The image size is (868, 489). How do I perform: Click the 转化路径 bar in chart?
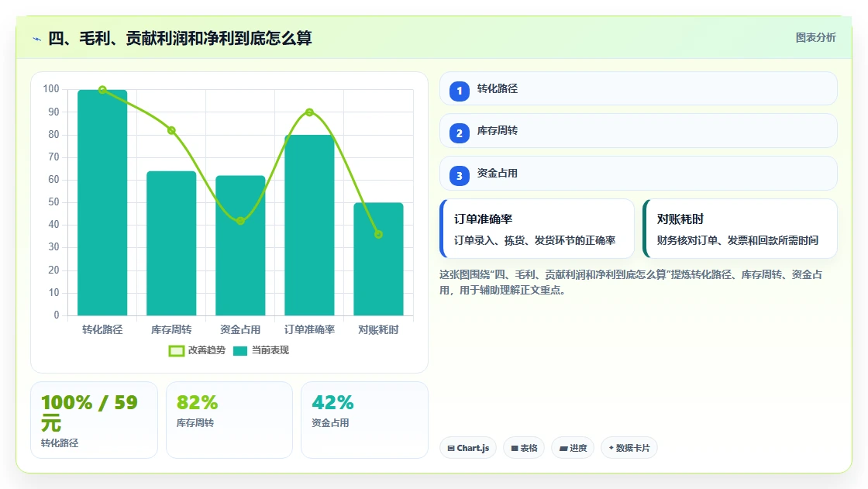coord(102,203)
